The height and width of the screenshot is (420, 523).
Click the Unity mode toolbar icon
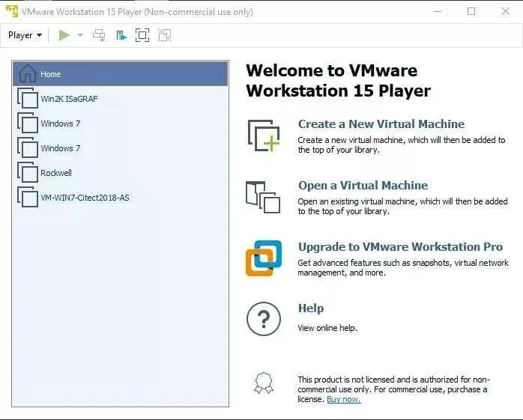coord(165,35)
